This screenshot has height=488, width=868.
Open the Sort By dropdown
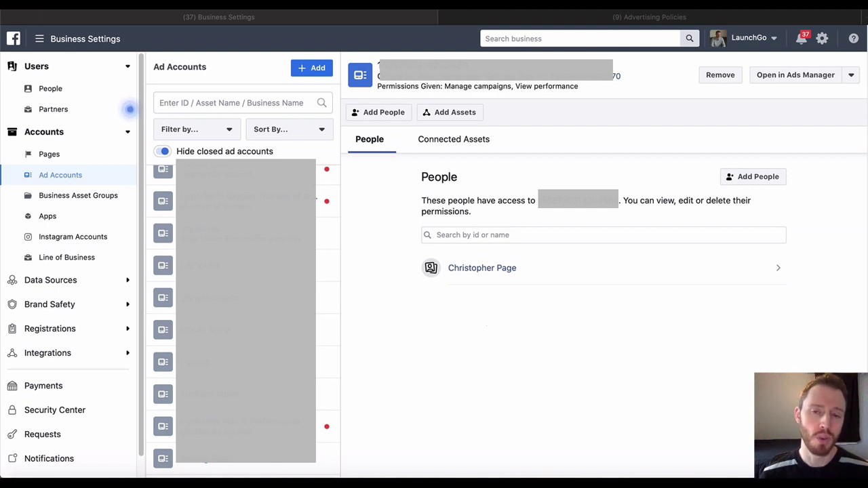tap(289, 129)
